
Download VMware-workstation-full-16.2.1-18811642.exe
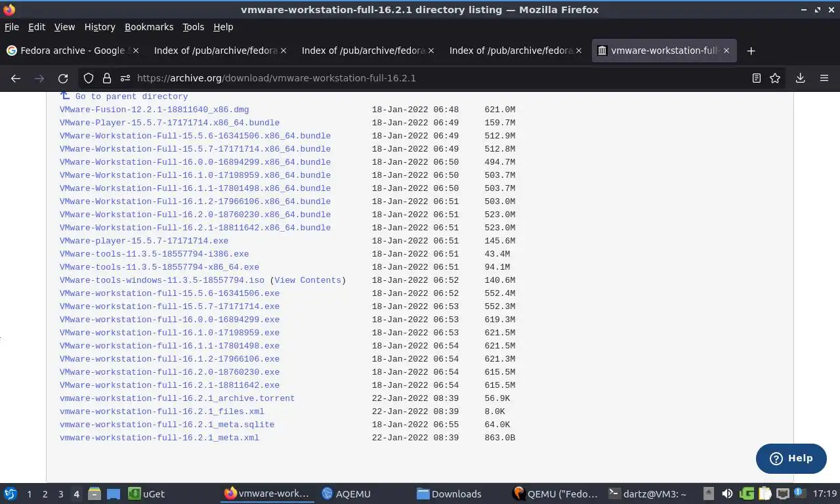click(x=169, y=385)
